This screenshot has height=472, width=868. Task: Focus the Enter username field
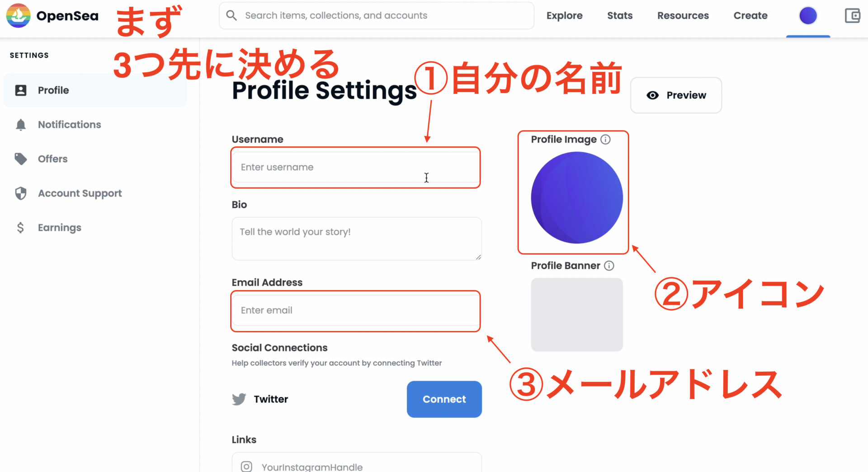(x=356, y=167)
